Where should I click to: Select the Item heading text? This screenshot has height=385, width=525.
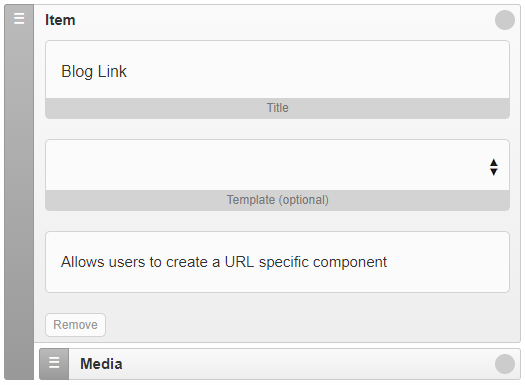[x=60, y=20]
